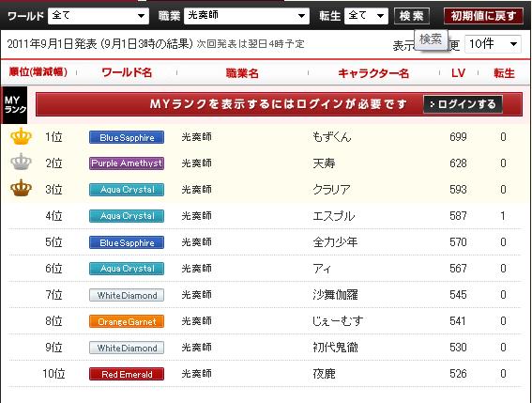Click the 10位 rank label
532x403 pixels.
pos(53,374)
